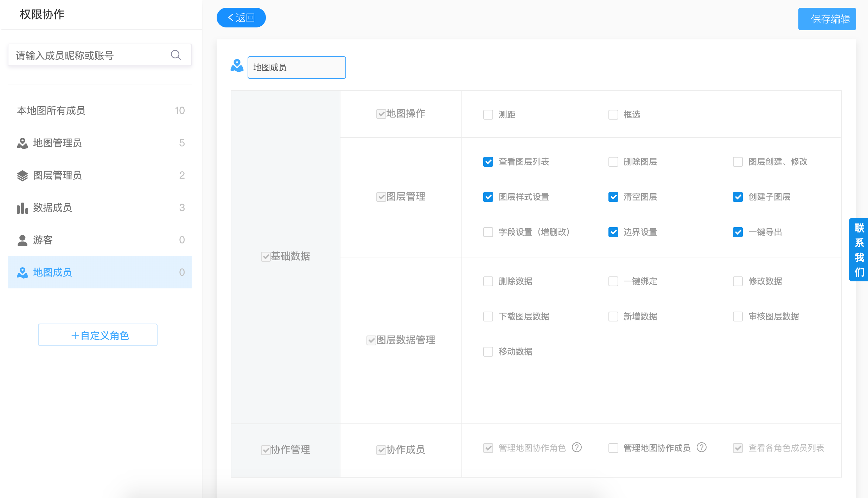Select the 图层管理员 role
This screenshot has height=498, width=868.
[x=100, y=175]
